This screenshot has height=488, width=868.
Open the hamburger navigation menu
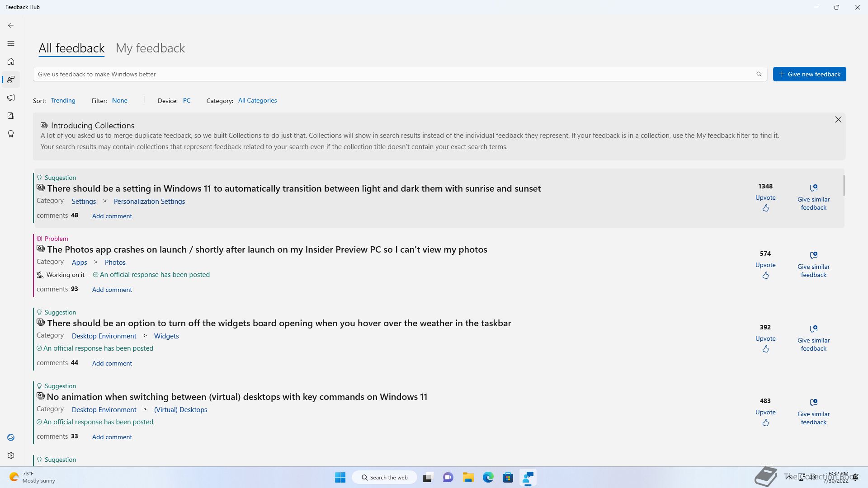click(x=11, y=43)
